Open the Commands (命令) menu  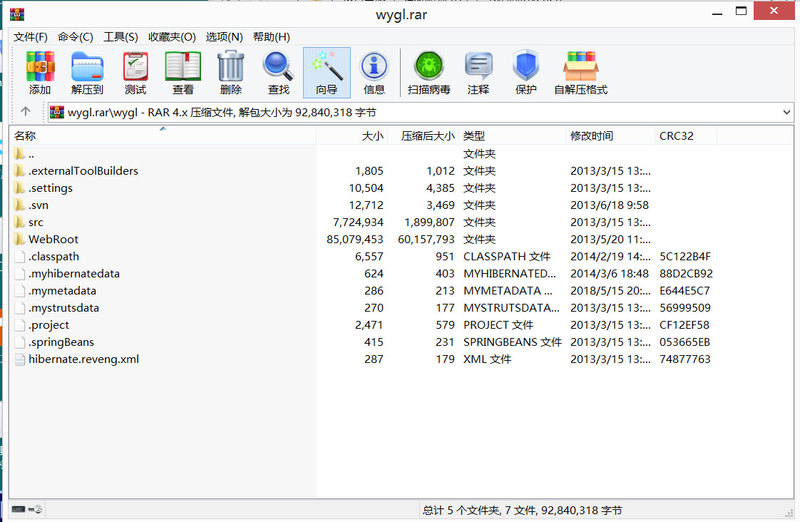tap(75, 37)
